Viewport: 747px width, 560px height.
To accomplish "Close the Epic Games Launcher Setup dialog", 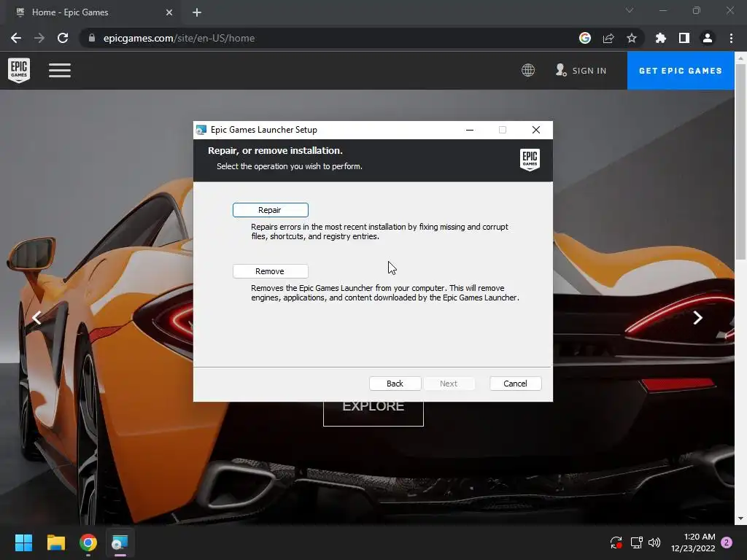I will tap(536, 130).
